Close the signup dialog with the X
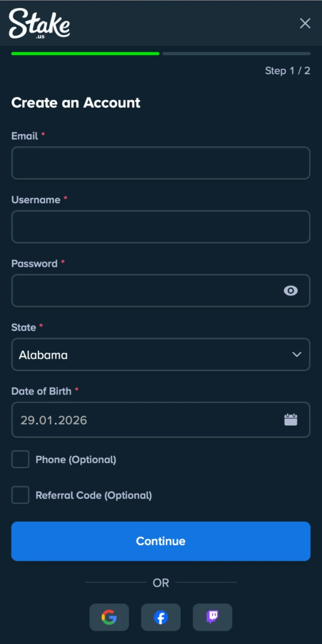Image resolution: width=322 pixels, height=644 pixels. pos(305,23)
